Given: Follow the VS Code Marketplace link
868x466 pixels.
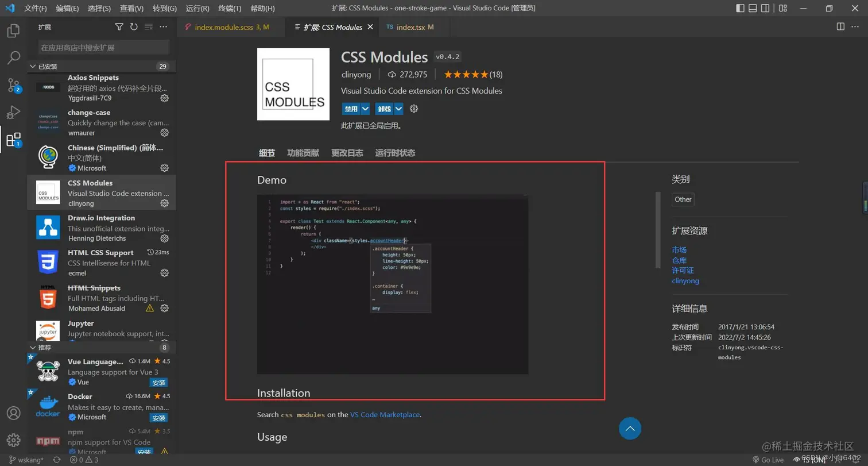Looking at the screenshot, I should 385,414.
